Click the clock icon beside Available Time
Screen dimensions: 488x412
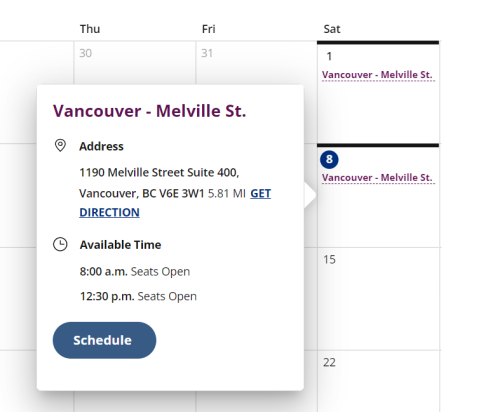pyautogui.click(x=60, y=244)
